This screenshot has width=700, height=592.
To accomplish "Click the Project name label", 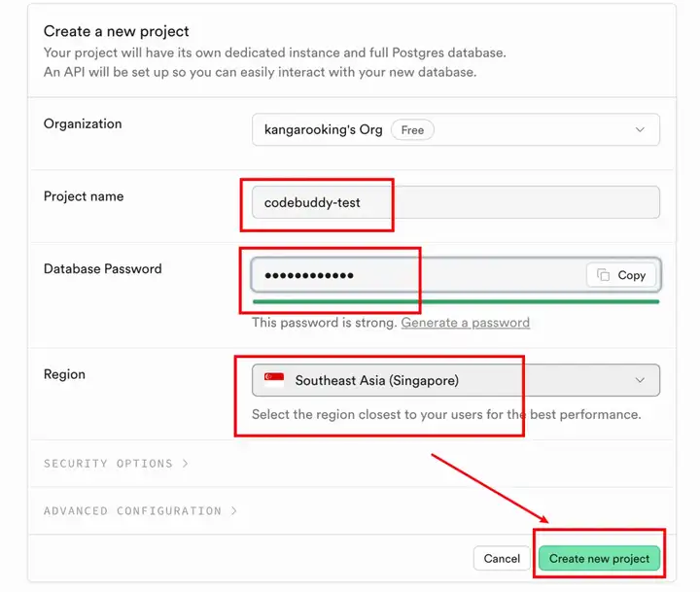I will click(x=84, y=196).
